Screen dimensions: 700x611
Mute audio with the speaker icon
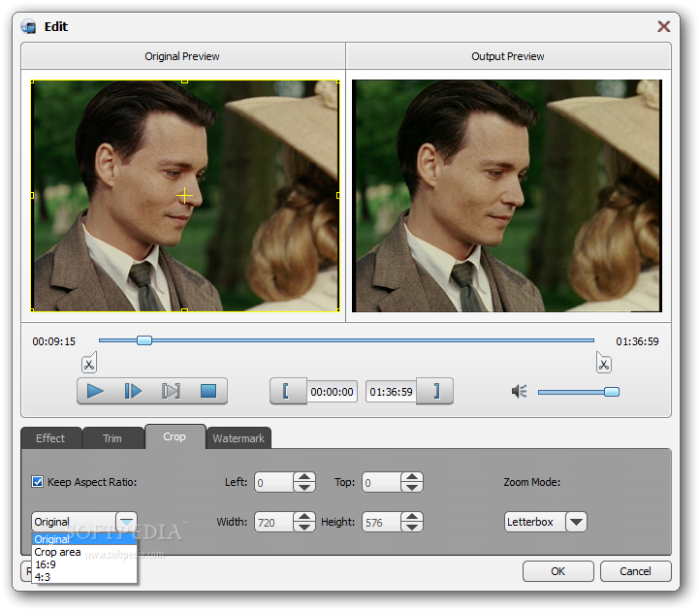tap(520, 392)
